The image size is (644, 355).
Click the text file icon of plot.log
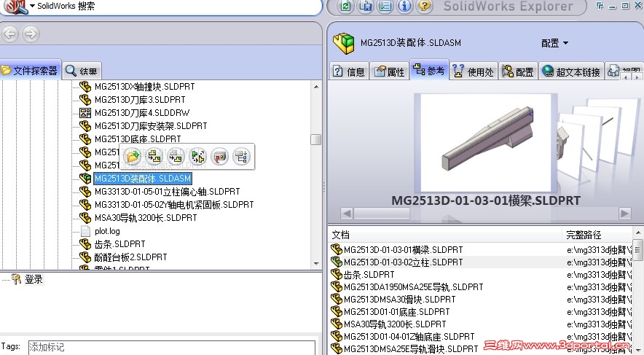pos(85,231)
